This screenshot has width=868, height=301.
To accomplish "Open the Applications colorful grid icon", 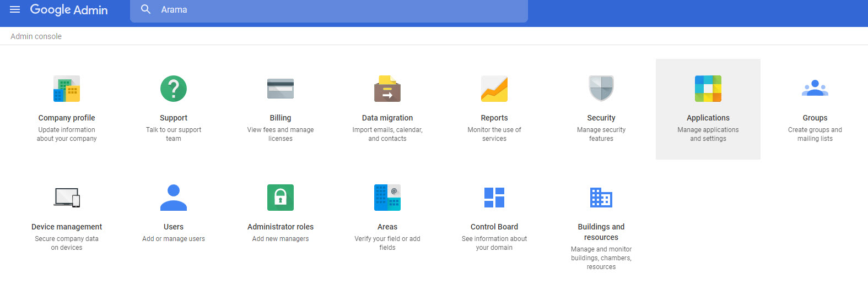I will (708, 89).
